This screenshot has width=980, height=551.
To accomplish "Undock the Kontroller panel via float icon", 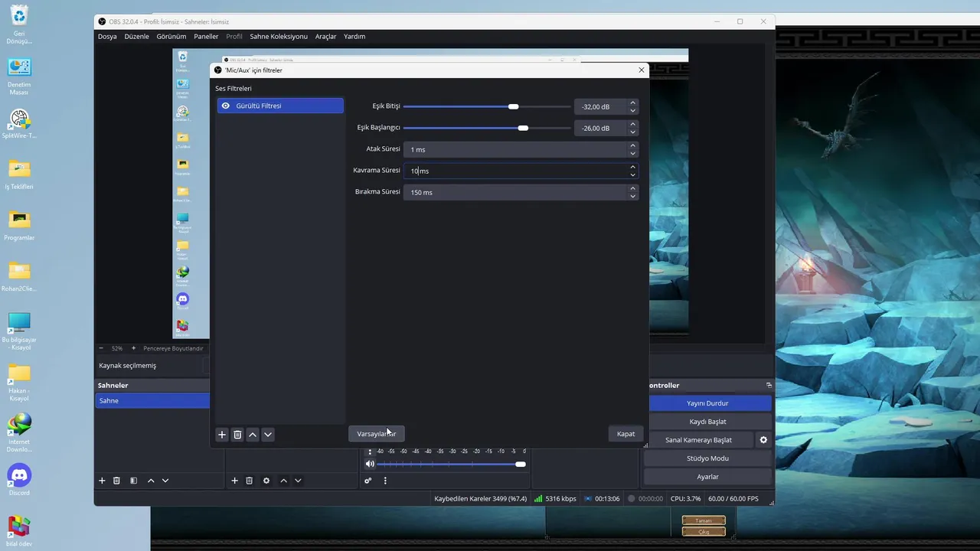I will click(x=769, y=385).
